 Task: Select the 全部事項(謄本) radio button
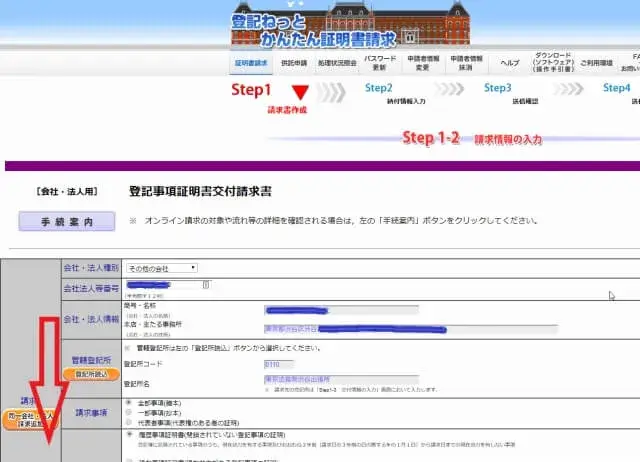tap(129, 402)
